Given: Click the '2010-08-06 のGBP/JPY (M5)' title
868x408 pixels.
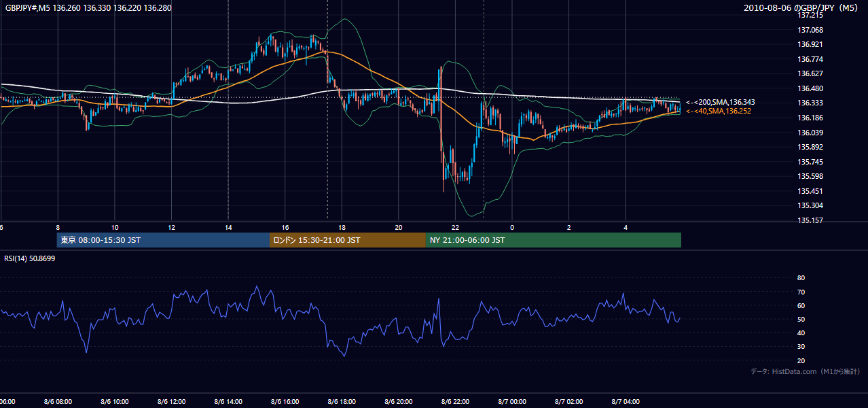Looking at the screenshot, I should (802, 7).
